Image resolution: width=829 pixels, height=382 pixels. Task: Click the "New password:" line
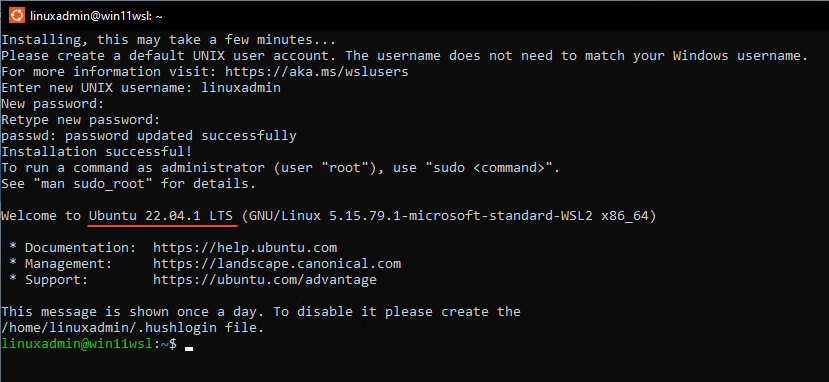pos(52,104)
